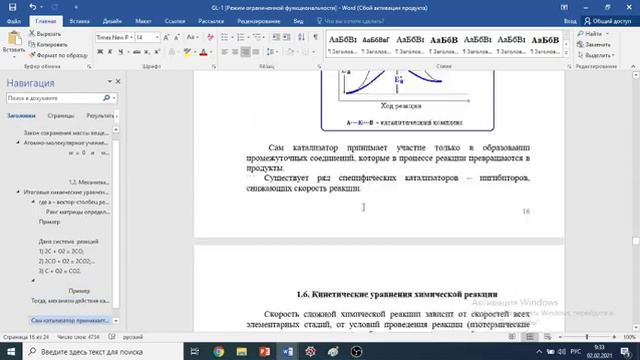Apply red font color
Screen dimensions: 640x360
(x=204, y=52)
